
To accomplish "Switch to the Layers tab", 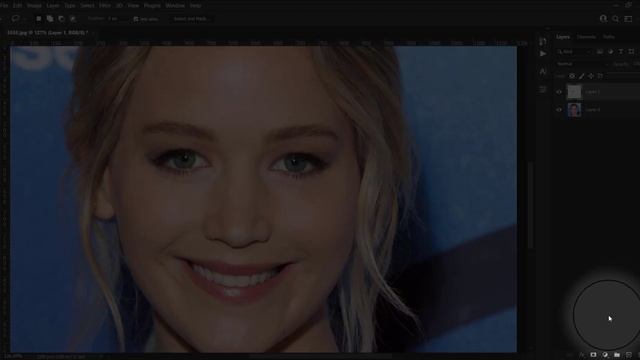I will click(x=563, y=37).
